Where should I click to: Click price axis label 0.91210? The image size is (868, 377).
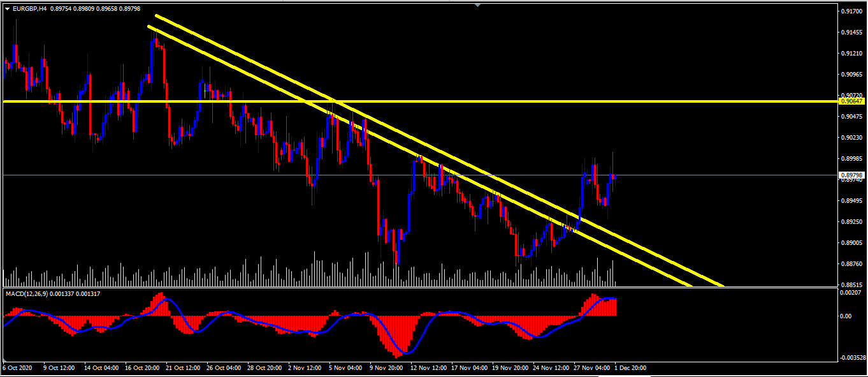(x=852, y=54)
